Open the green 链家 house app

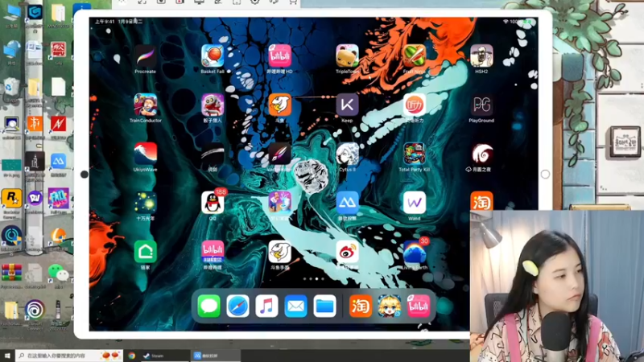[146, 252]
